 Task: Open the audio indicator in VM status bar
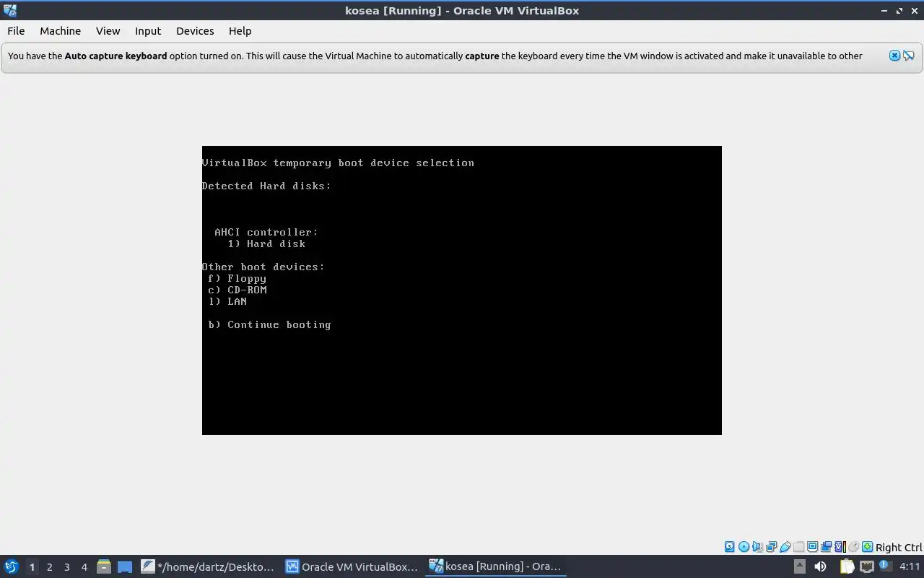[x=757, y=547]
